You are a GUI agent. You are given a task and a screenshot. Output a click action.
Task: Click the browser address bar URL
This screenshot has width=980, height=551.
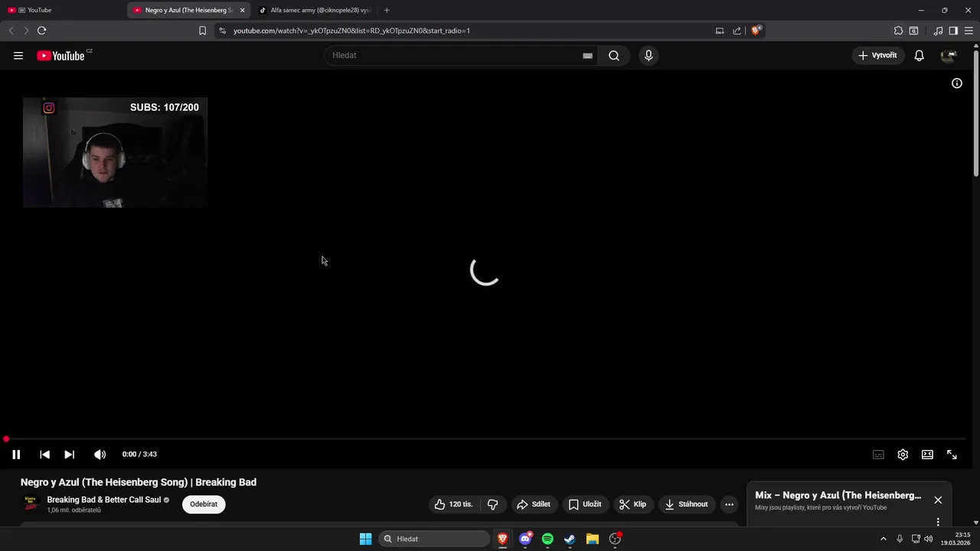tap(351, 31)
